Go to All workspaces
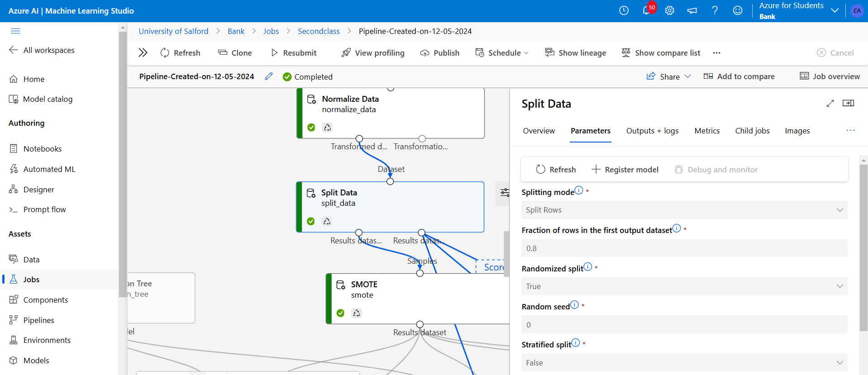This screenshot has width=868, height=375. click(x=42, y=50)
